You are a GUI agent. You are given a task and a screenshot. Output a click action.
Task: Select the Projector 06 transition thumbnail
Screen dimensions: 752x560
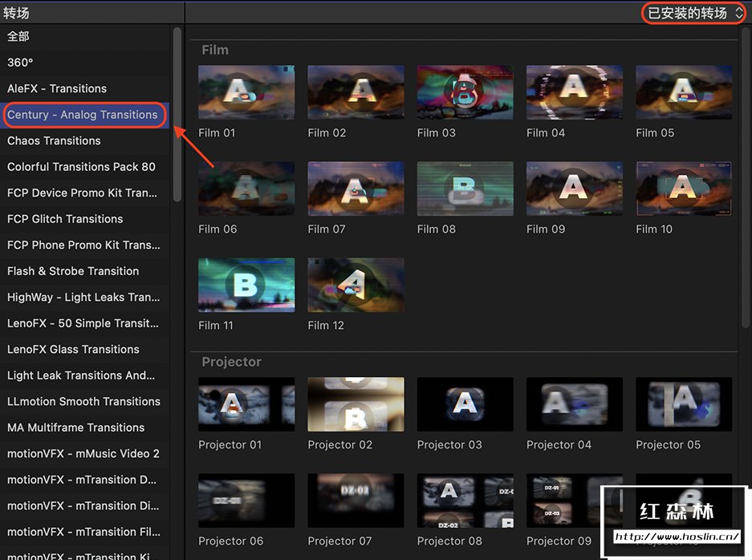(x=246, y=501)
